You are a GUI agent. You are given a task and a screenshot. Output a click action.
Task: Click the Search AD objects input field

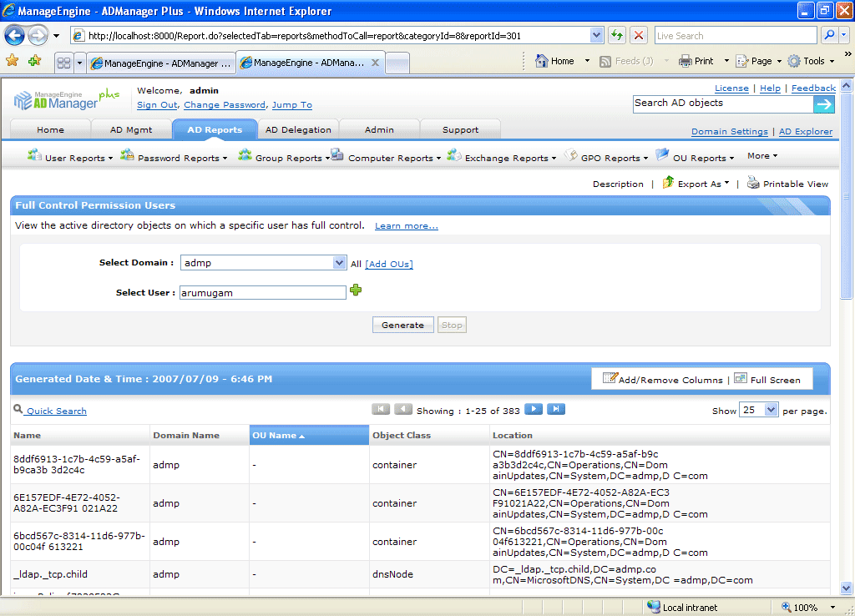723,104
